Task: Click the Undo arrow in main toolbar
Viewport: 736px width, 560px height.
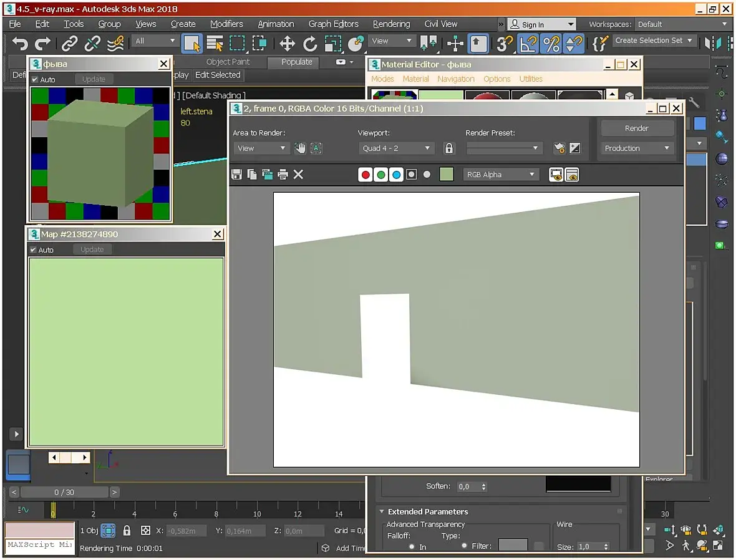Action: pyautogui.click(x=20, y=44)
